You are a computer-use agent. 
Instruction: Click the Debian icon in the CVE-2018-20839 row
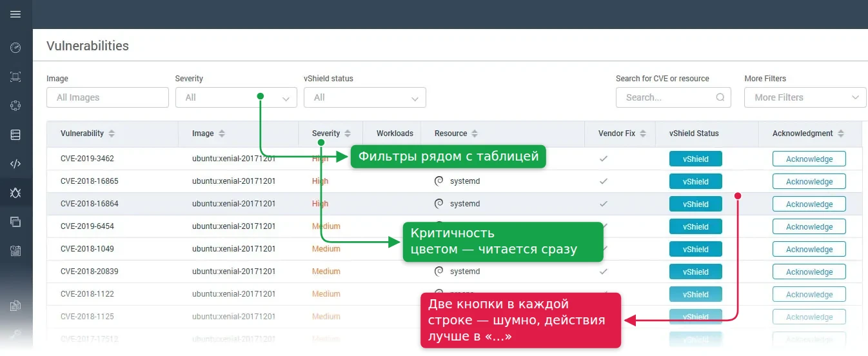[x=439, y=272]
